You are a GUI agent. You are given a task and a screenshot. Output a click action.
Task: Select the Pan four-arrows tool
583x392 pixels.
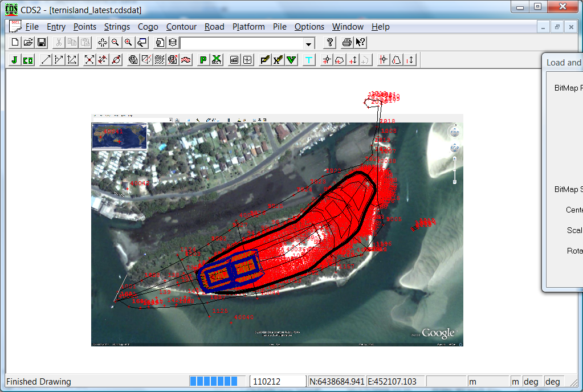tap(103, 43)
